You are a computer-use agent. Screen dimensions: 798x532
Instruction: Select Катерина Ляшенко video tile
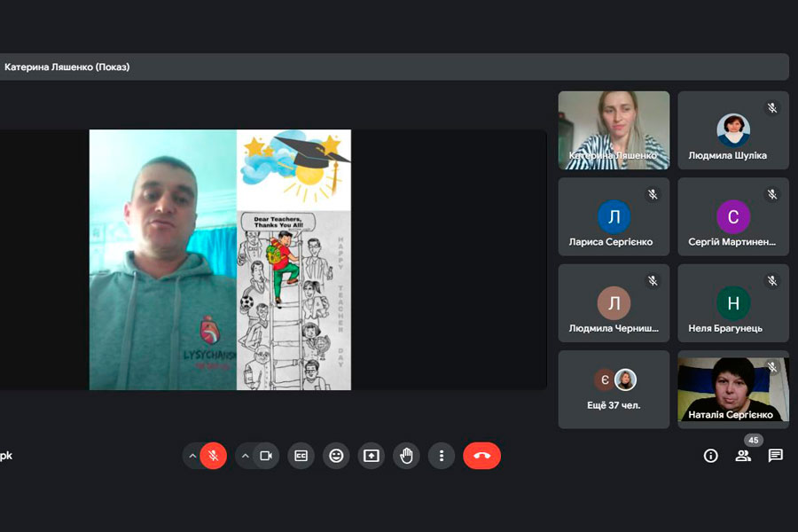[x=614, y=130]
